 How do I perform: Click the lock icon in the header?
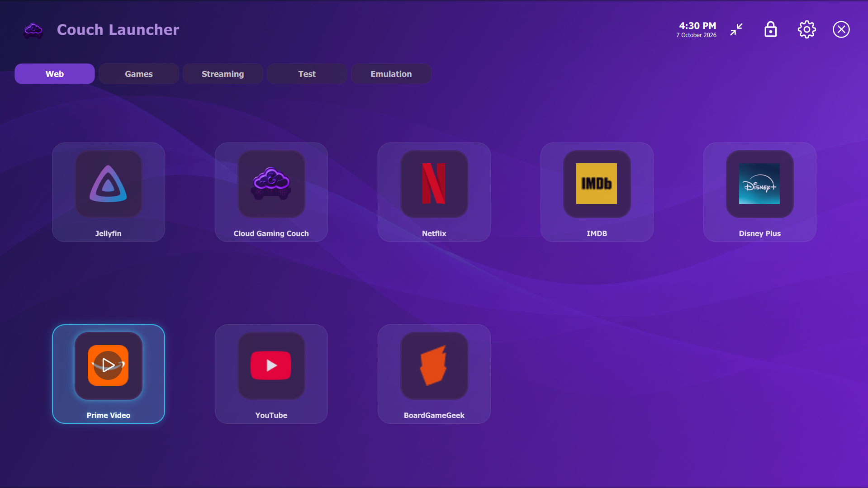coord(770,29)
